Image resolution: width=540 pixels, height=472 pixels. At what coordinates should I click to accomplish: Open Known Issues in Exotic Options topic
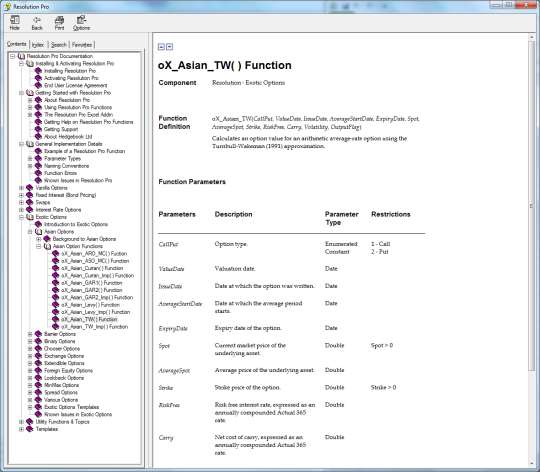(78, 414)
